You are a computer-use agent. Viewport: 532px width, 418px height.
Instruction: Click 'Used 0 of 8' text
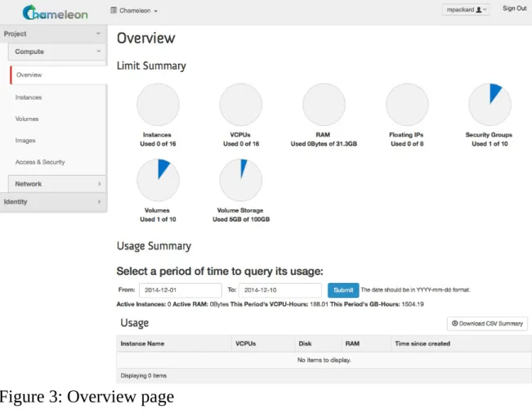(407, 144)
